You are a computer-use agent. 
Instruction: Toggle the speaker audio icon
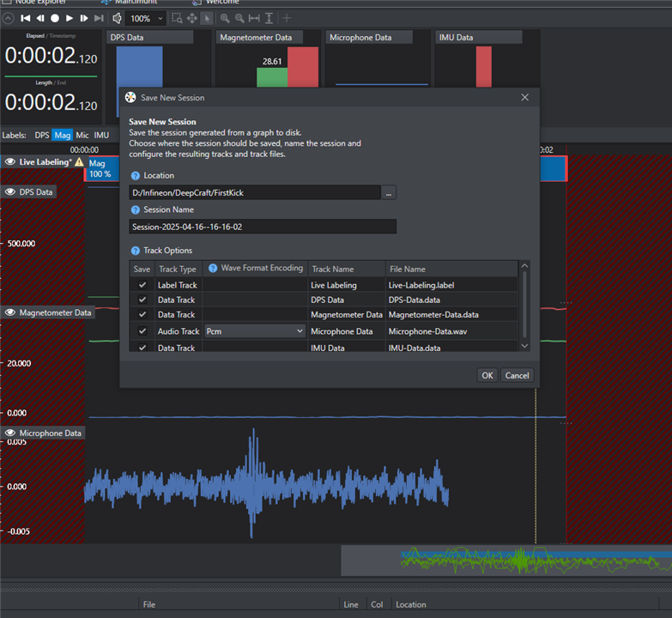coord(117,18)
